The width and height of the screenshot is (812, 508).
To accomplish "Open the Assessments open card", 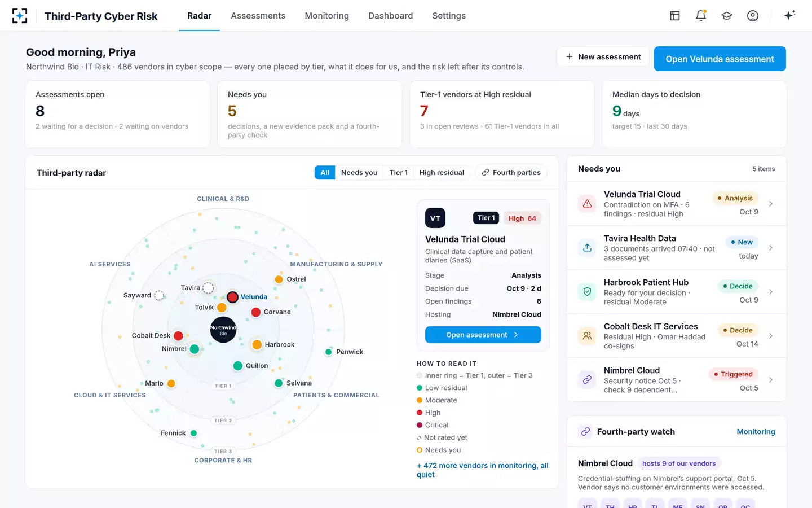I will click(118, 115).
